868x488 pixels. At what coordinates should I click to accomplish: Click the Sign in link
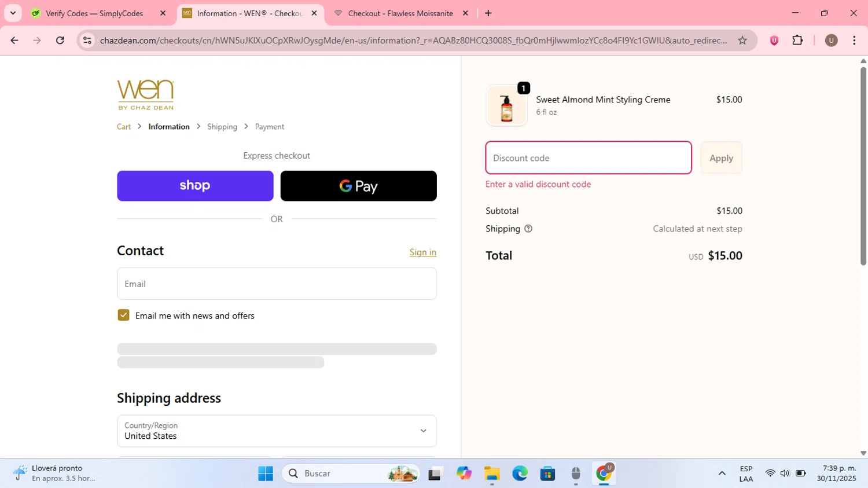point(423,252)
